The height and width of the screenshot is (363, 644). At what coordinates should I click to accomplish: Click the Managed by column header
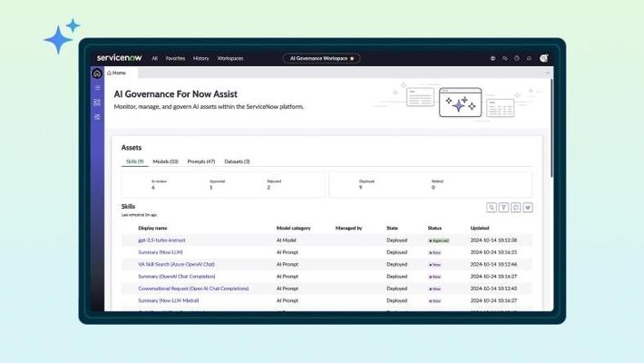pos(348,228)
